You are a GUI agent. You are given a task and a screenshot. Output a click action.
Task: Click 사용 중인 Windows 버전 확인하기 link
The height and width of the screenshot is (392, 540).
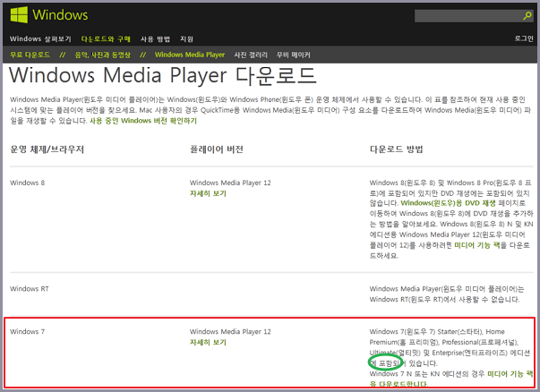pos(143,121)
